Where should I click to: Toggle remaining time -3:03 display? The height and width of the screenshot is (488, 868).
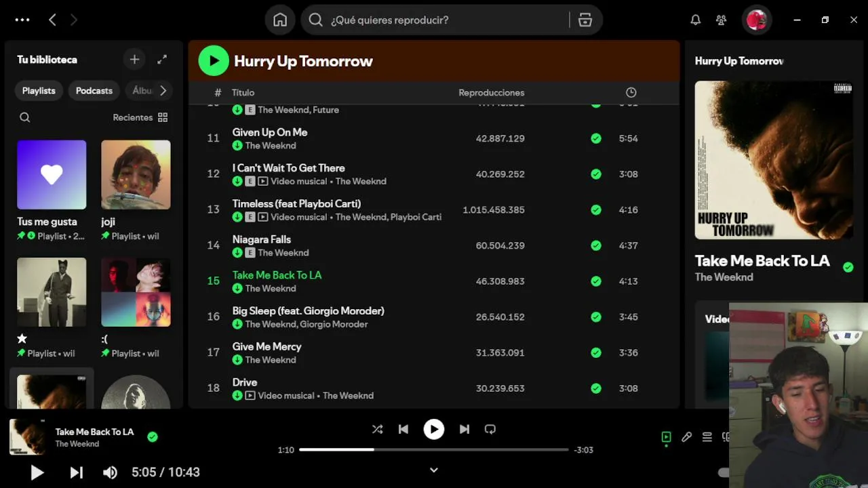[583, 449]
